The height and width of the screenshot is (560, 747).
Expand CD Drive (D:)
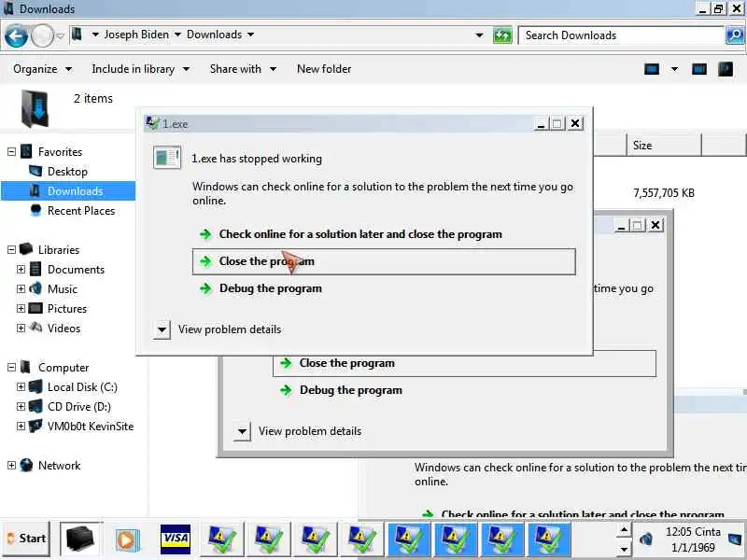[x=21, y=406]
